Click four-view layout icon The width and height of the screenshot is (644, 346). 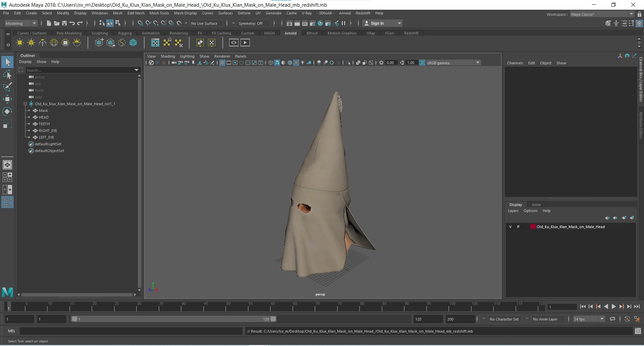point(7,177)
